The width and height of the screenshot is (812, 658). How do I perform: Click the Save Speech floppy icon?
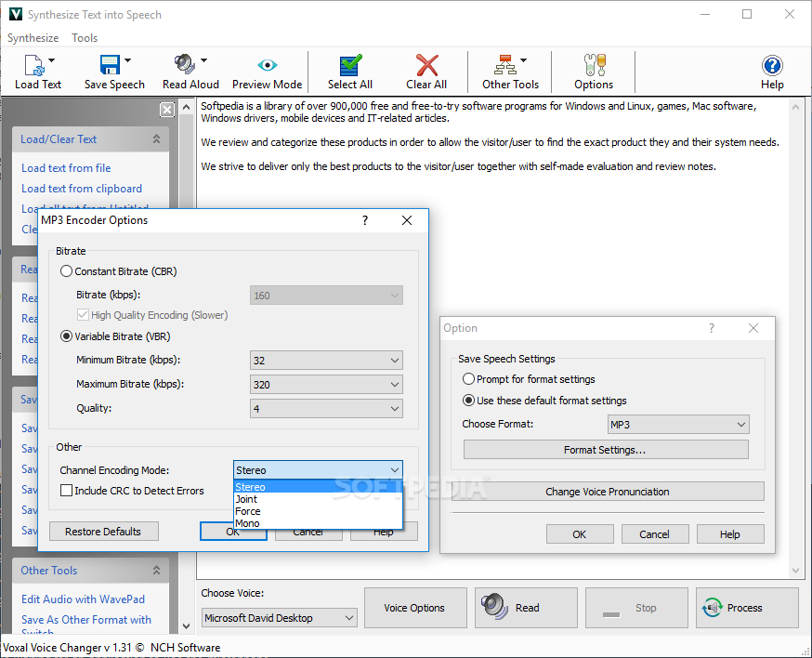110,65
